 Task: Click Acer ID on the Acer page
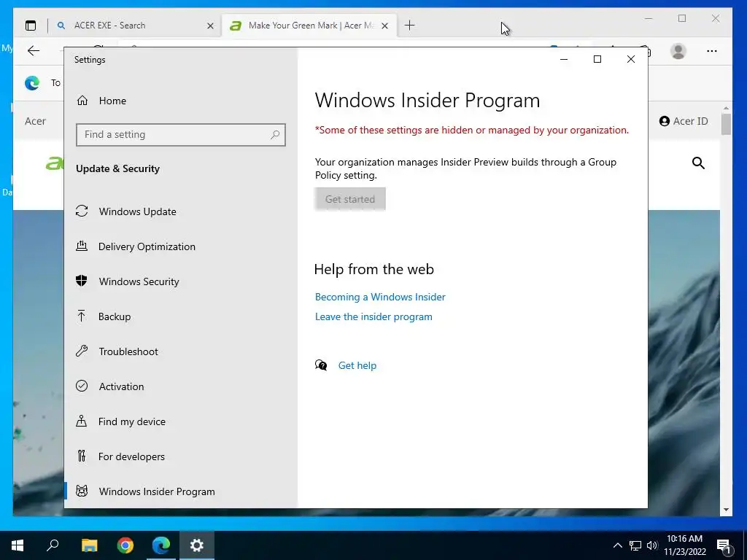(684, 121)
